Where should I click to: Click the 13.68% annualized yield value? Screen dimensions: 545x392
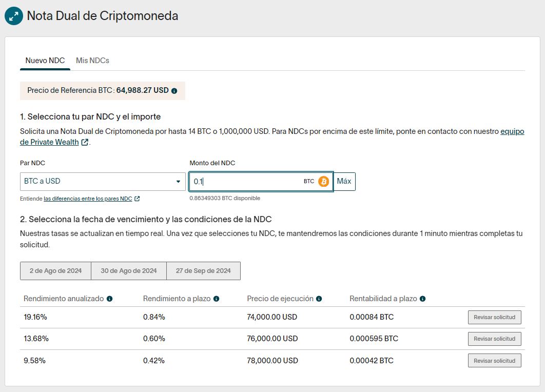click(x=36, y=339)
